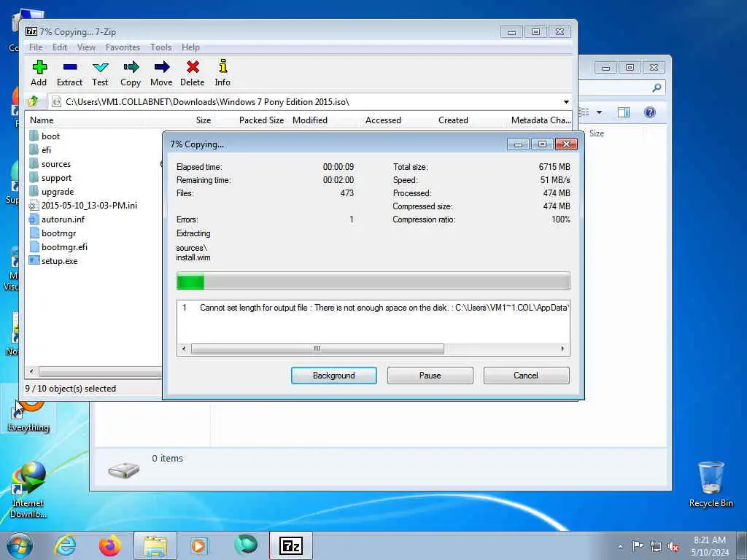Viewport: 747px width, 560px height.
Task: Select the bootmgr file
Action: [x=53, y=233]
